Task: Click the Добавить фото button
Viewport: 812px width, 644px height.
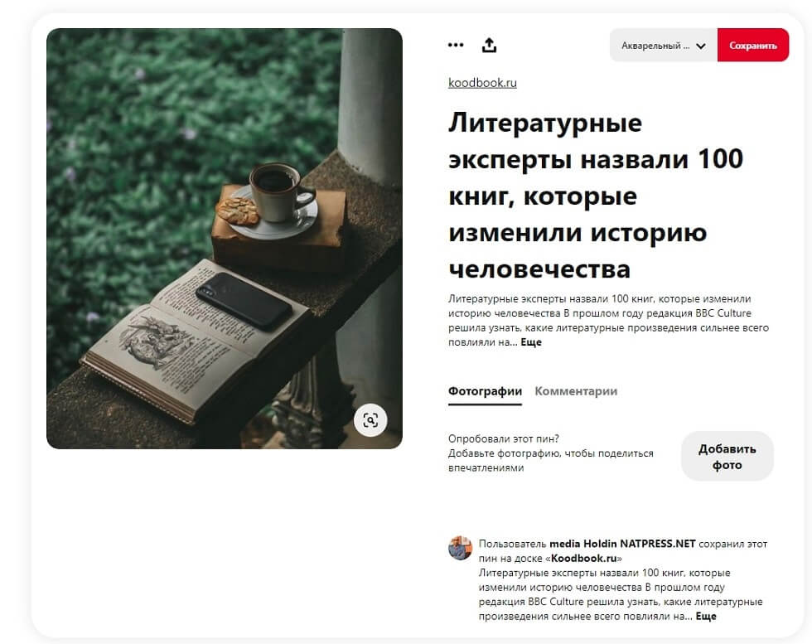Action: pos(727,456)
